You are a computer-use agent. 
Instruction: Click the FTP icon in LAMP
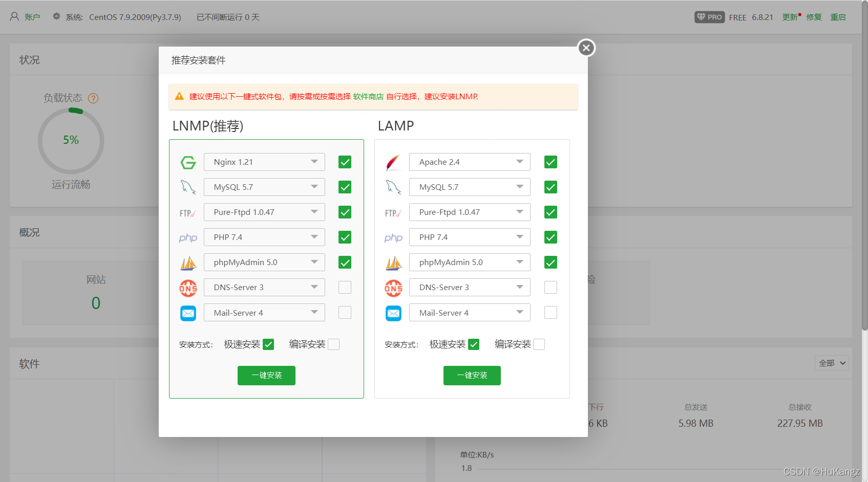tap(393, 213)
